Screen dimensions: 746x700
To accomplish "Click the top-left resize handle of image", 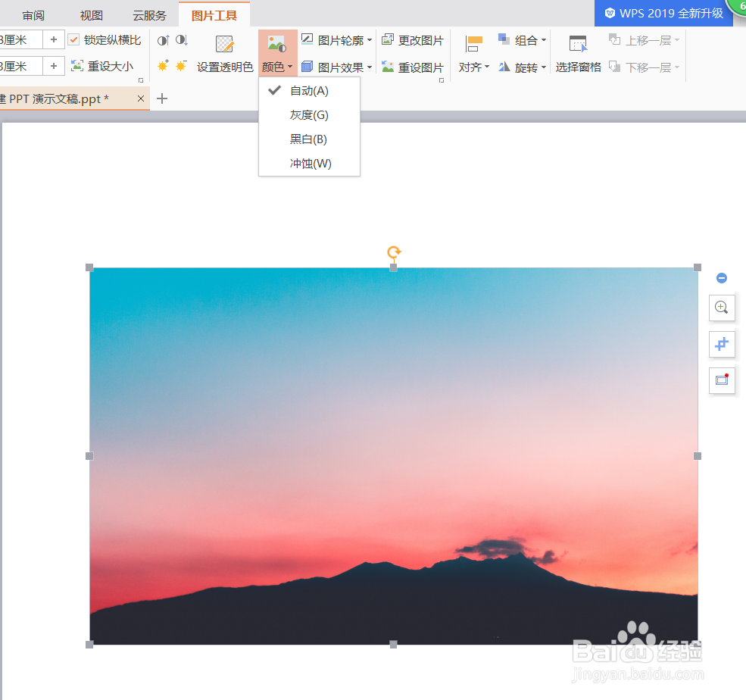I will 89,267.
